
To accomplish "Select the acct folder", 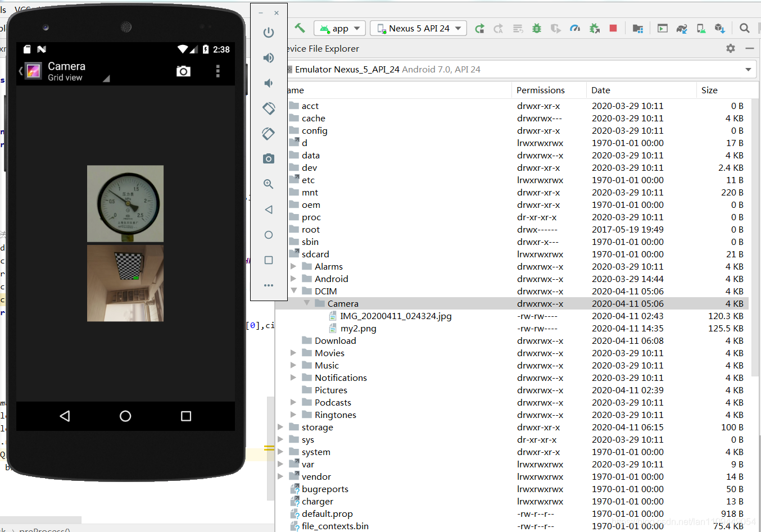I will click(x=310, y=106).
